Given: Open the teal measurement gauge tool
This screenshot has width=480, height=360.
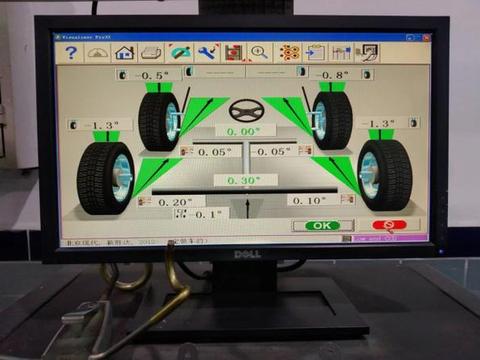Looking at the screenshot, I should (x=180, y=52).
